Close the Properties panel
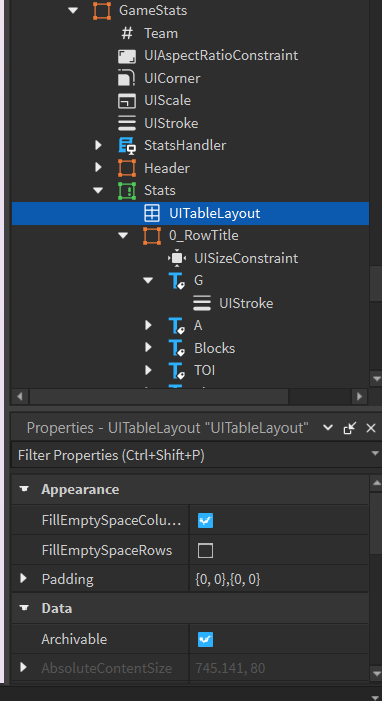This screenshot has width=382, height=701. tap(371, 428)
